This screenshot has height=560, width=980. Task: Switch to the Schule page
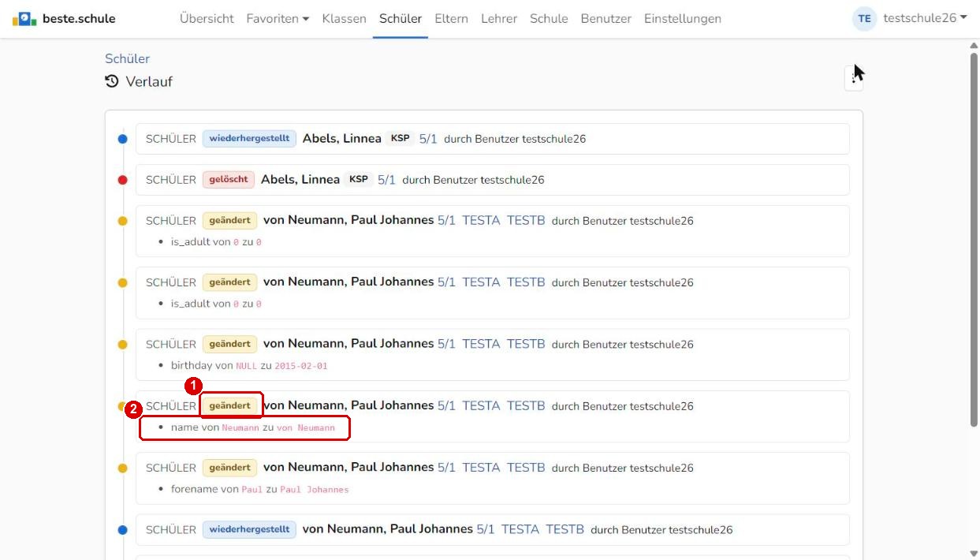(549, 18)
